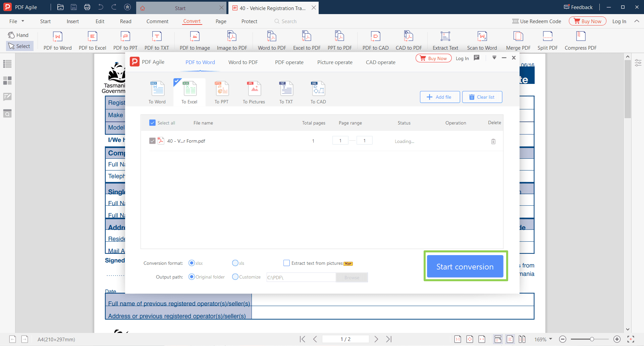Open the Extract Text tool
644x346 pixels.
tap(445, 40)
